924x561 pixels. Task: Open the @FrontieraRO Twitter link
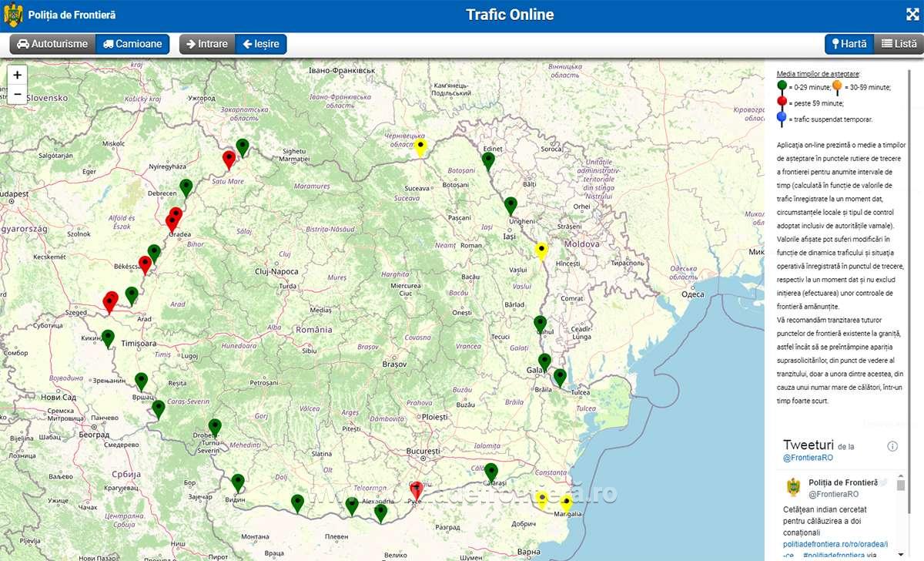pyautogui.click(x=808, y=457)
